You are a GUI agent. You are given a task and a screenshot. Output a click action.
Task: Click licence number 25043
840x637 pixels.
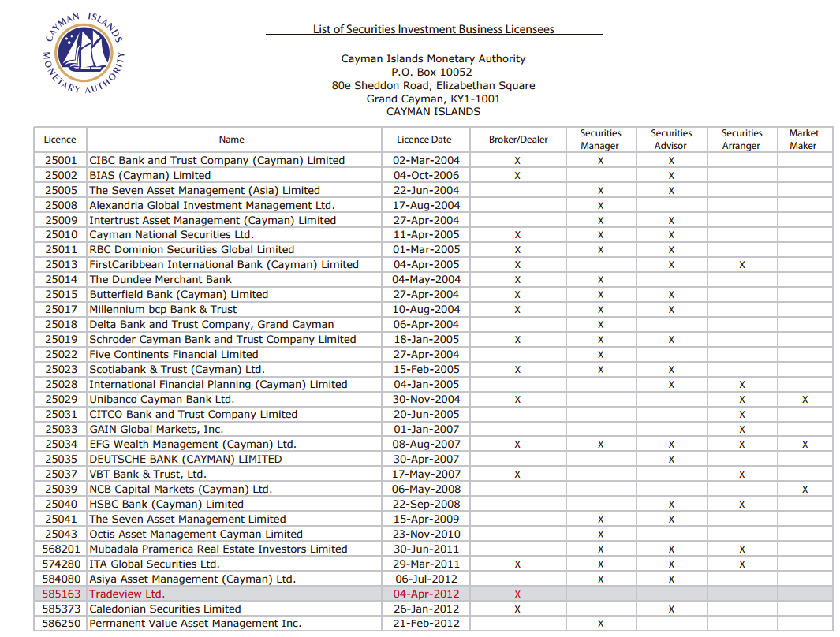click(x=61, y=535)
